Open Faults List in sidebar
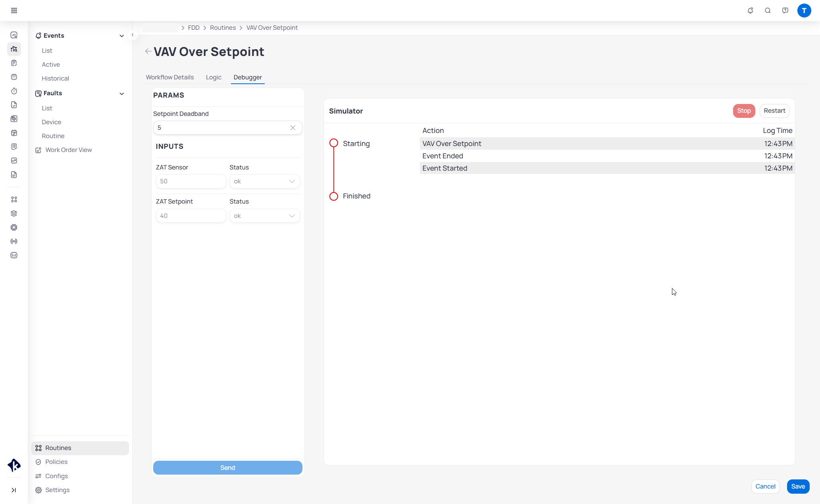Image resolution: width=820 pixels, height=504 pixels. click(47, 108)
